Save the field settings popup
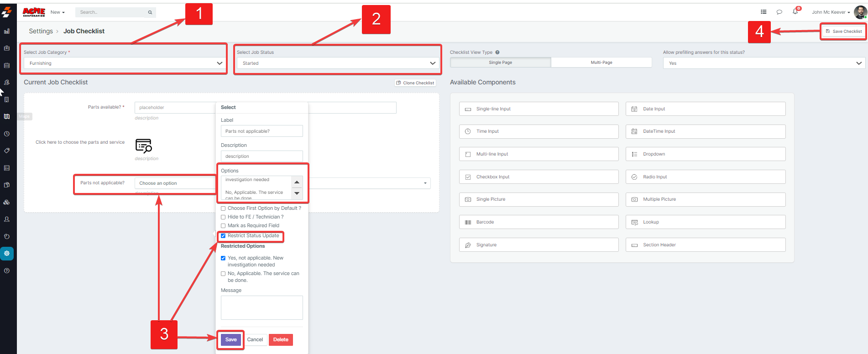This screenshot has height=354, width=868. pyautogui.click(x=231, y=340)
